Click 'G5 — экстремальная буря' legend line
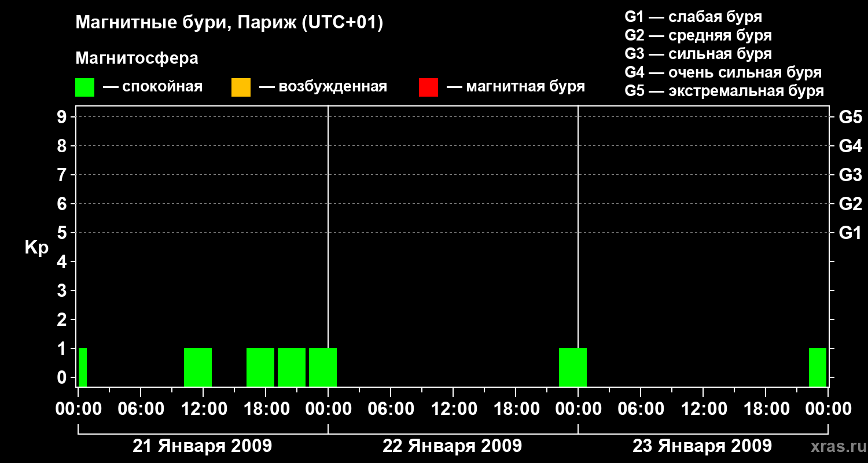This screenshot has width=868, height=463. point(724,91)
